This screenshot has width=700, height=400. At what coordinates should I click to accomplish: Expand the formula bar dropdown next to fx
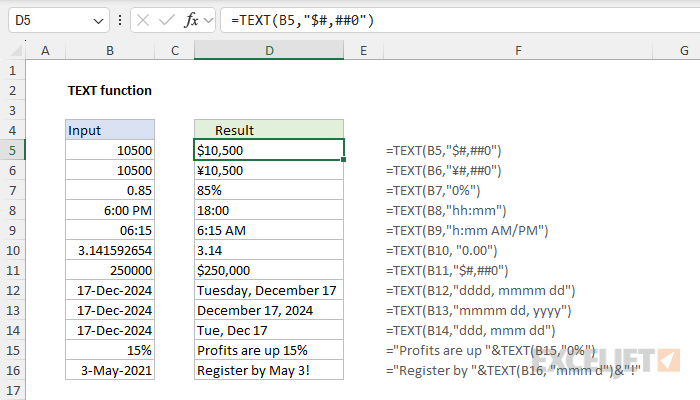tap(208, 21)
